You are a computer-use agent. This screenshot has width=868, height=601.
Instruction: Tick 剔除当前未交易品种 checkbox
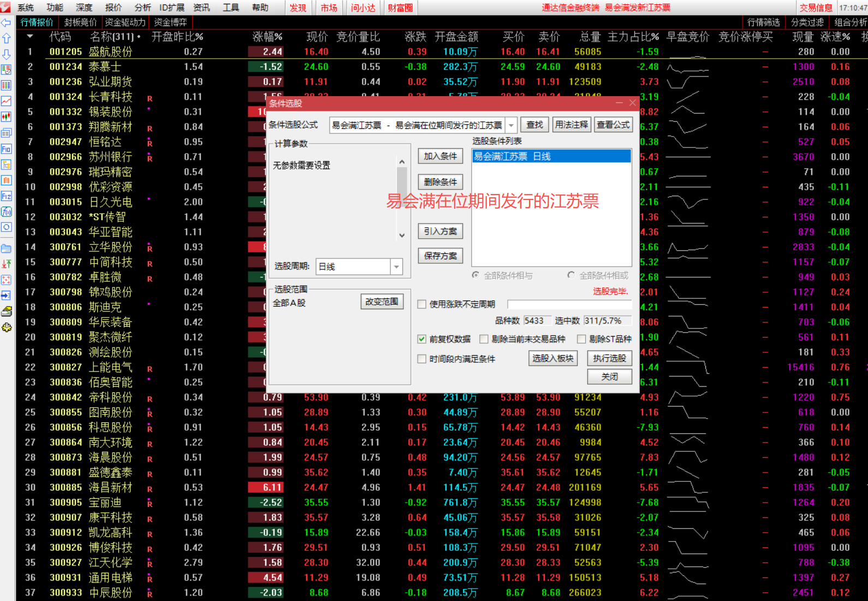(x=484, y=339)
